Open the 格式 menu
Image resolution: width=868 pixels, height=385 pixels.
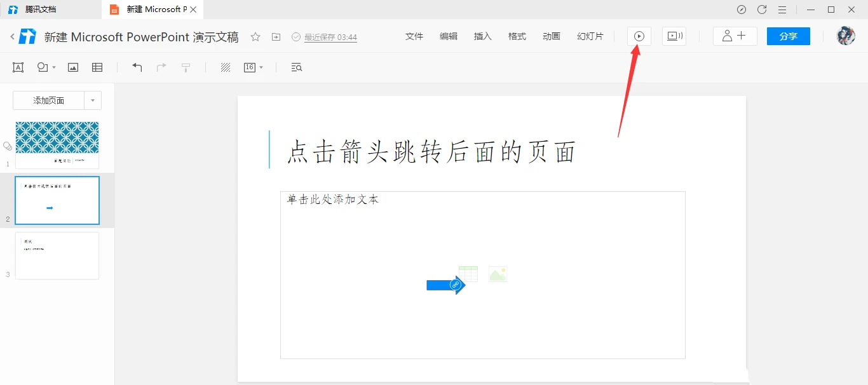[x=517, y=36]
